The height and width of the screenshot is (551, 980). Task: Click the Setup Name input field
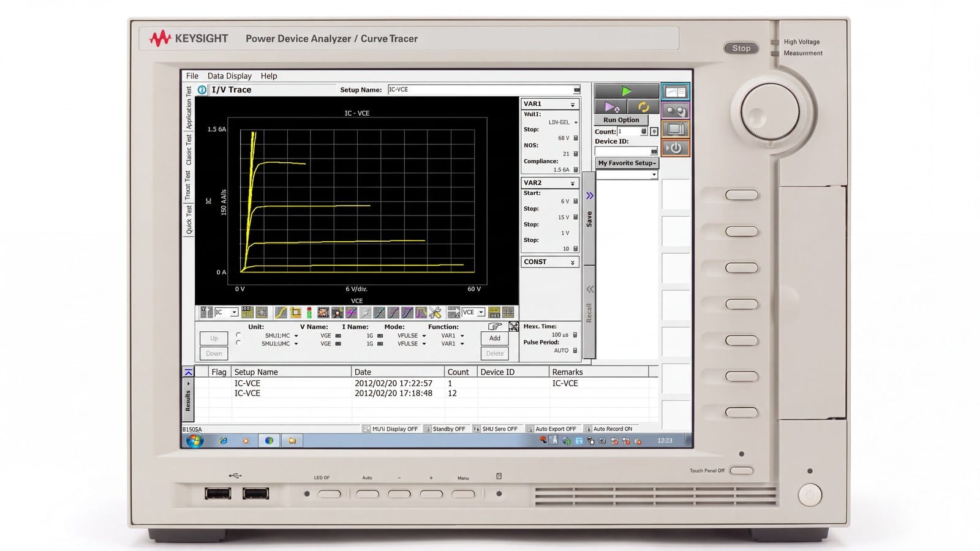484,89
